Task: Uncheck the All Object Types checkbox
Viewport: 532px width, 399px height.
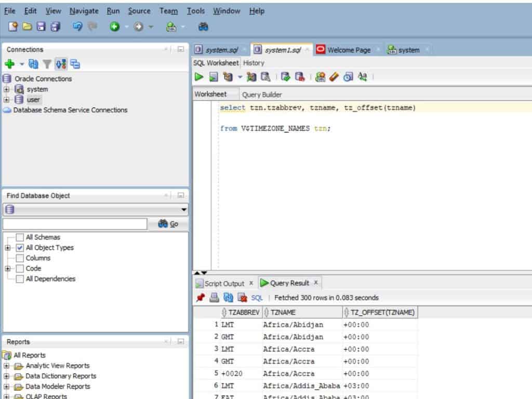Action: tap(20, 247)
